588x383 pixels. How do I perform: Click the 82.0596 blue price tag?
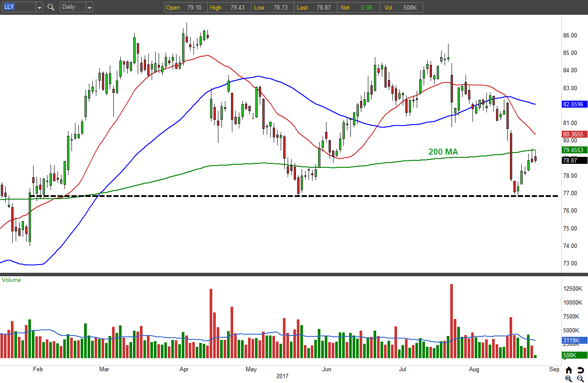click(575, 105)
